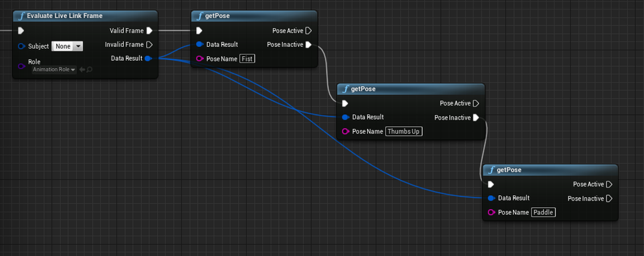Screen dimensions: 644x256
Task: Click the Paddle pose name field
Action: click(x=544, y=212)
